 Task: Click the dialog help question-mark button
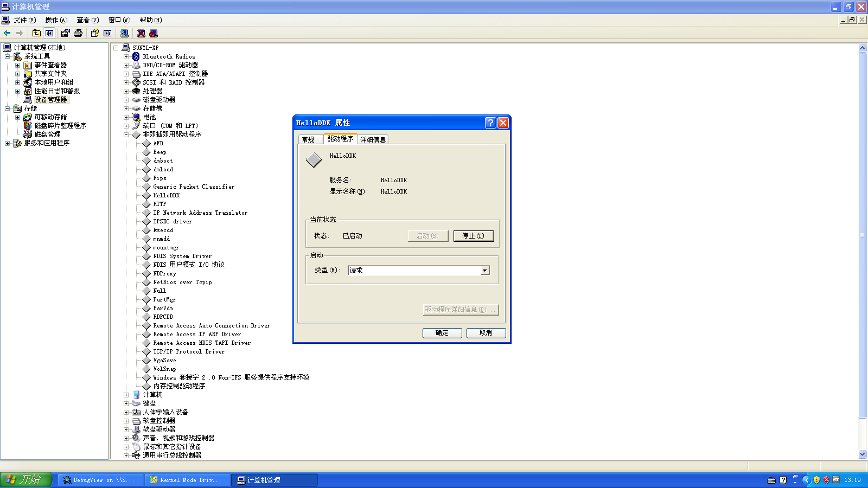pos(490,123)
